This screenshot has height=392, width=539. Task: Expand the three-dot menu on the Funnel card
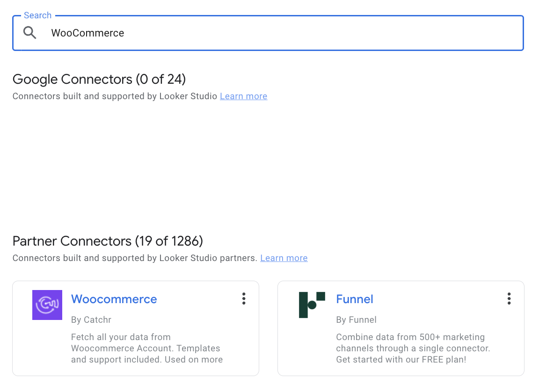[x=509, y=298]
